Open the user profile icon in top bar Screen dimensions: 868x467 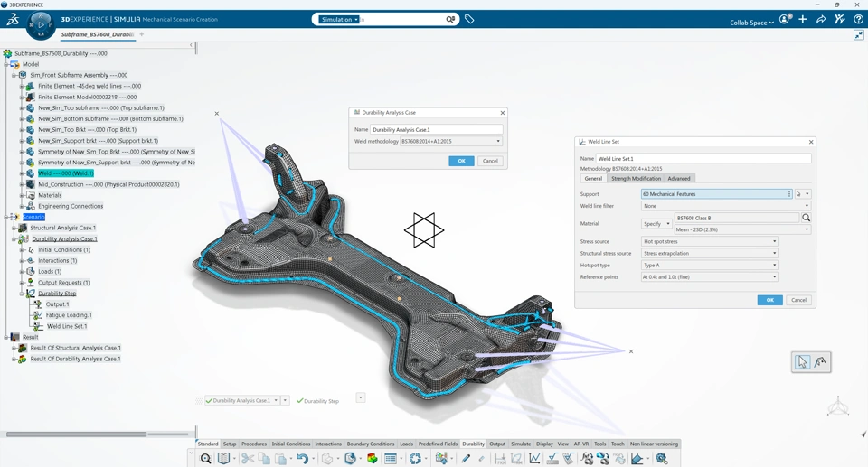[785, 19]
